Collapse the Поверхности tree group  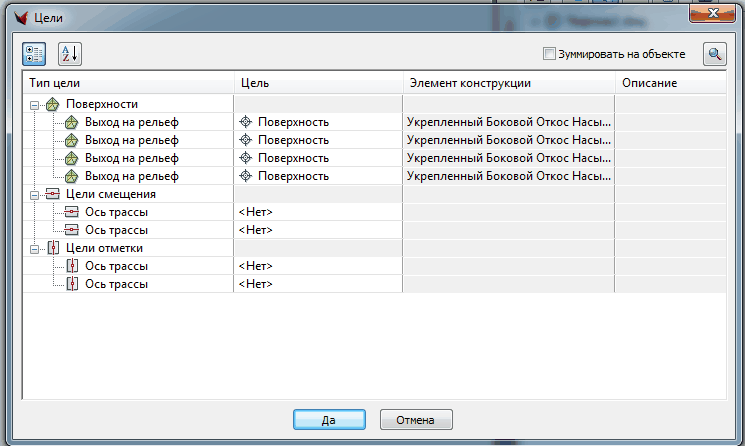click(35, 104)
